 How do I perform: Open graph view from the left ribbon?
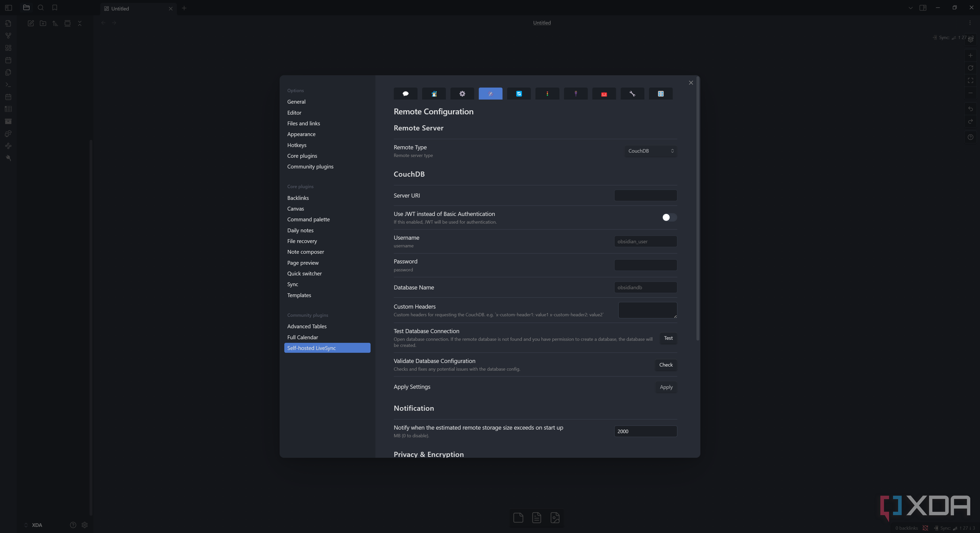[x=8, y=35]
